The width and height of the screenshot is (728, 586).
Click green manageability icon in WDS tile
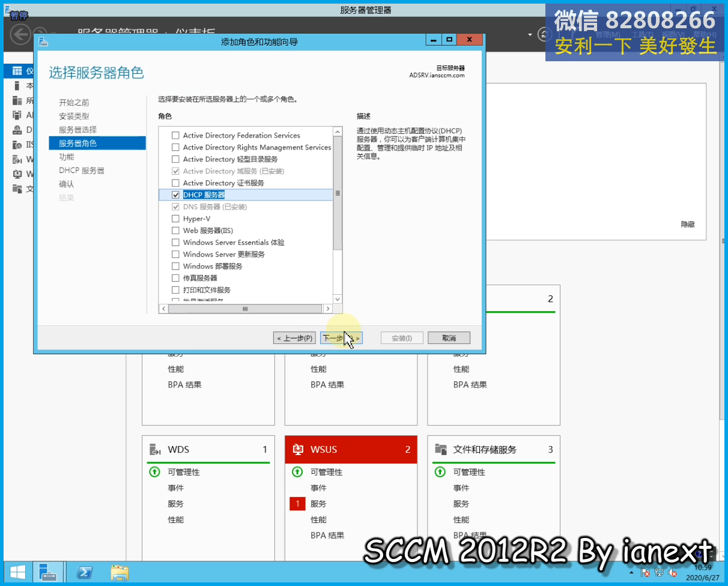pos(154,472)
